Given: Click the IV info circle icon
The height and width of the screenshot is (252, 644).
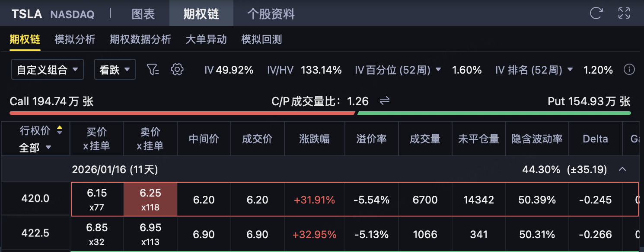Looking at the screenshot, I should 629,70.
